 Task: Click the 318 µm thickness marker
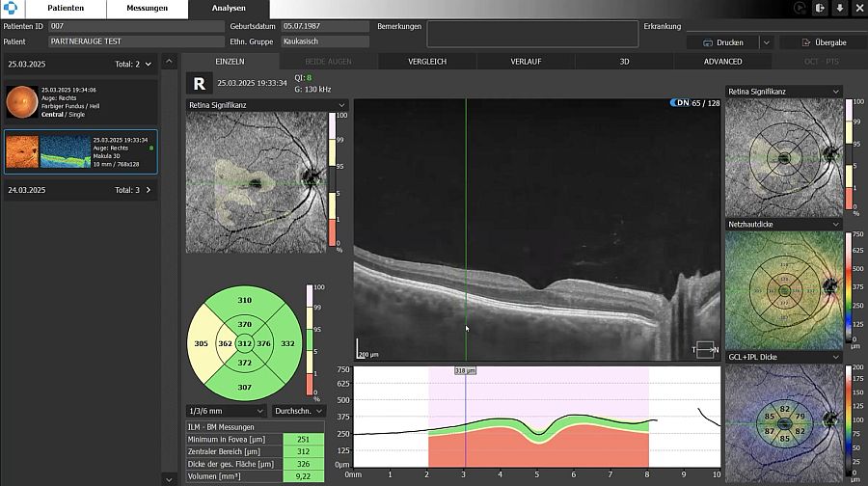pyautogui.click(x=465, y=370)
